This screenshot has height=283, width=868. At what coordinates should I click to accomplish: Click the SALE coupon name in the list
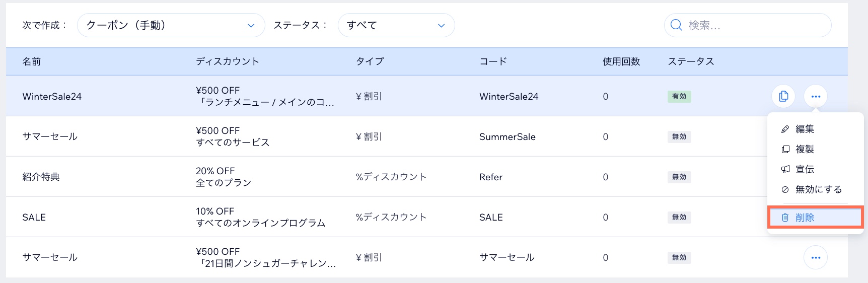pyautogui.click(x=34, y=217)
